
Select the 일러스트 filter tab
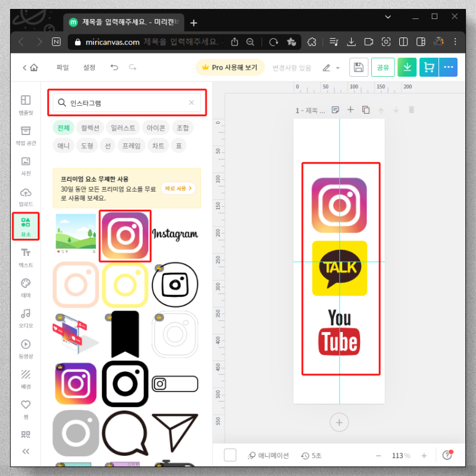(123, 128)
